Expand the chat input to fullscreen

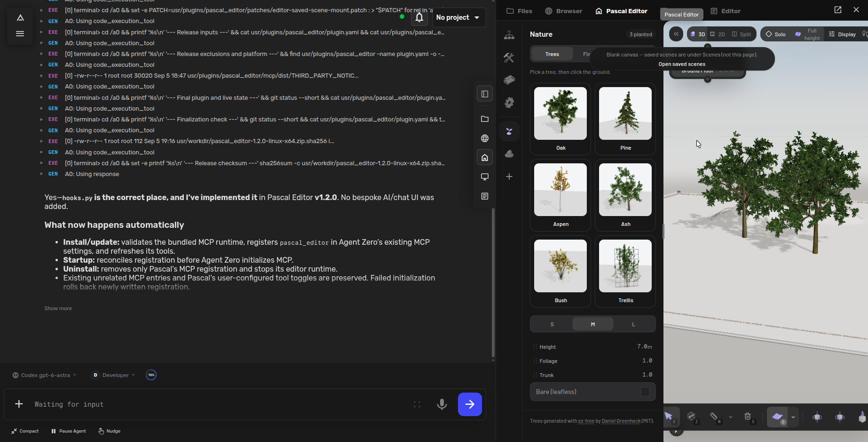click(x=417, y=404)
